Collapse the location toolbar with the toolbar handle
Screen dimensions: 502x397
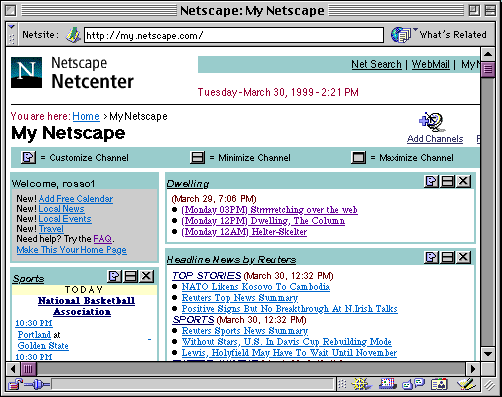(11, 34)
